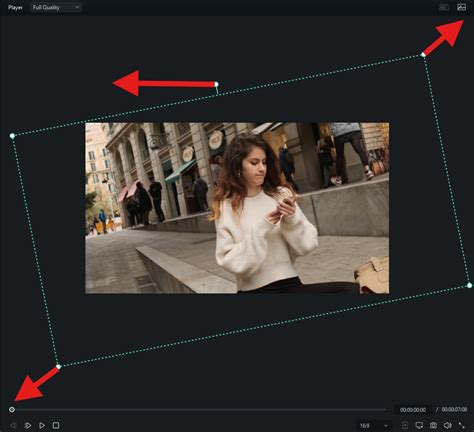Click the top-left corner handle of the frame
This screenshot has height=432, width=474.
coord(12,136)
